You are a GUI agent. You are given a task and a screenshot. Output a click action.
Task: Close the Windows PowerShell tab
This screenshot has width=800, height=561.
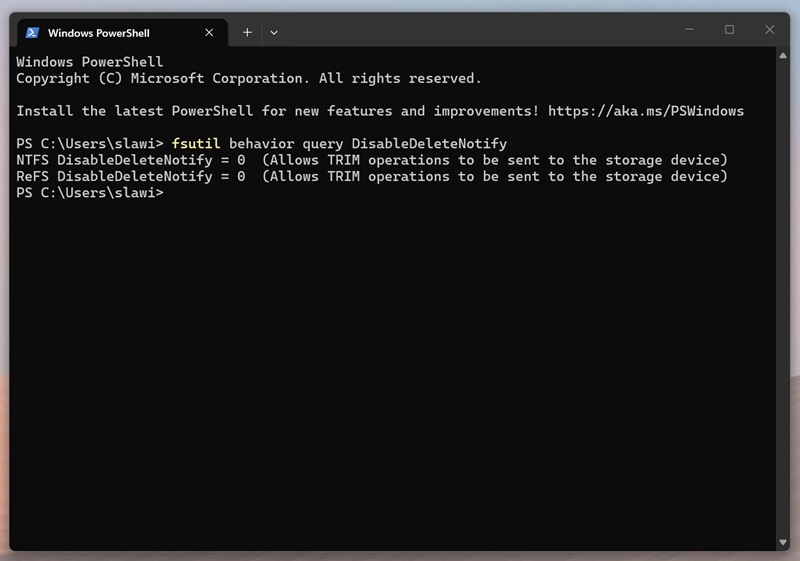click(209, 32)
